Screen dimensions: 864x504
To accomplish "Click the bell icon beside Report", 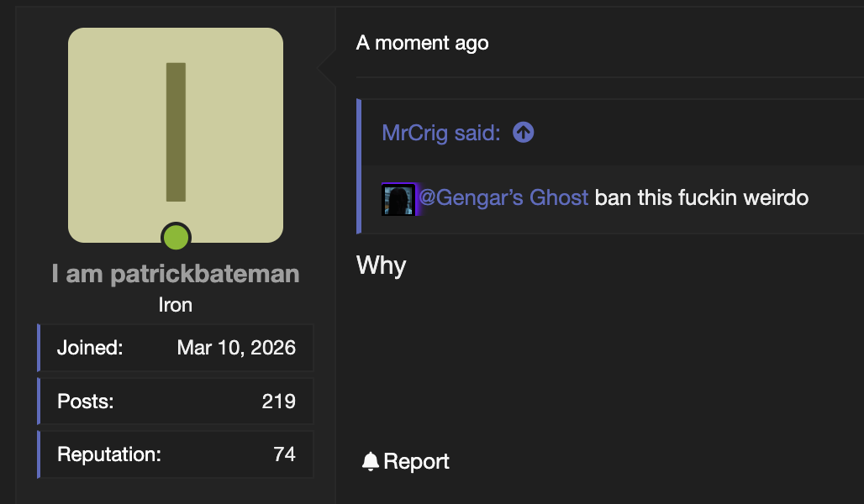I will (x=371, y=462).
